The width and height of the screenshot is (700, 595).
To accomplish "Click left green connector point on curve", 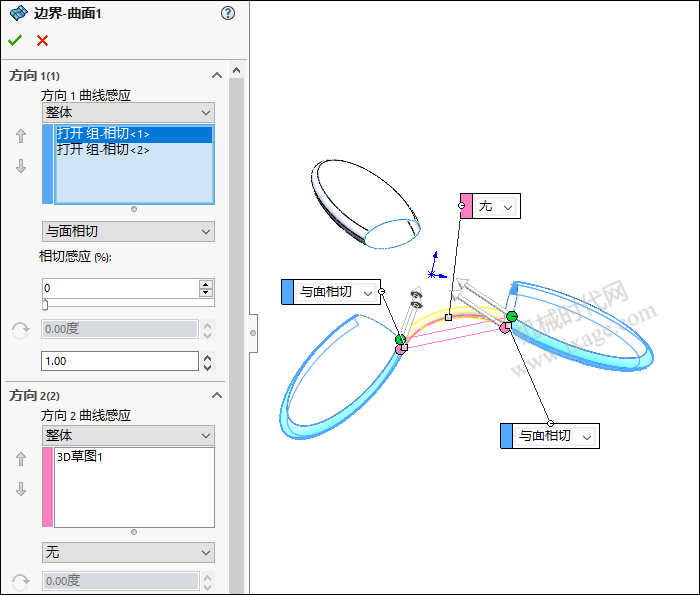I will point(400,339).
